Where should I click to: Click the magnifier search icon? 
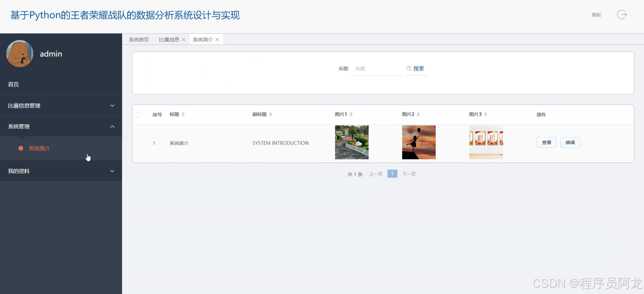pos(409,68)
